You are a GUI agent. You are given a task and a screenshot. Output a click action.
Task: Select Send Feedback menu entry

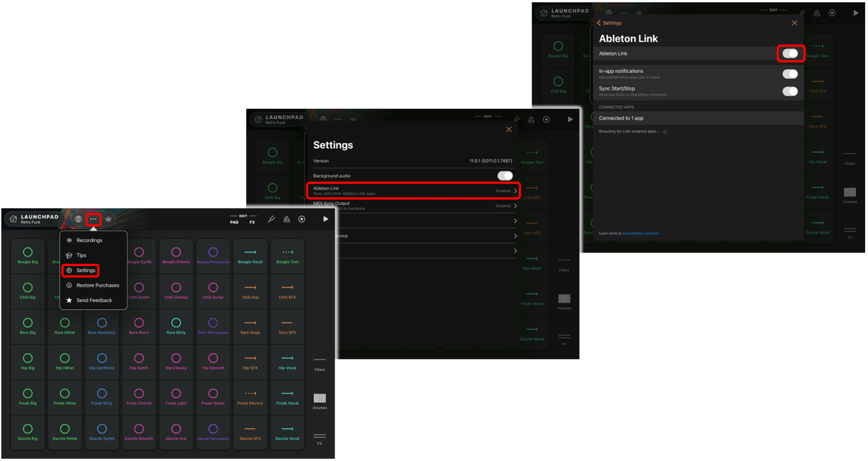click(93, 300)
